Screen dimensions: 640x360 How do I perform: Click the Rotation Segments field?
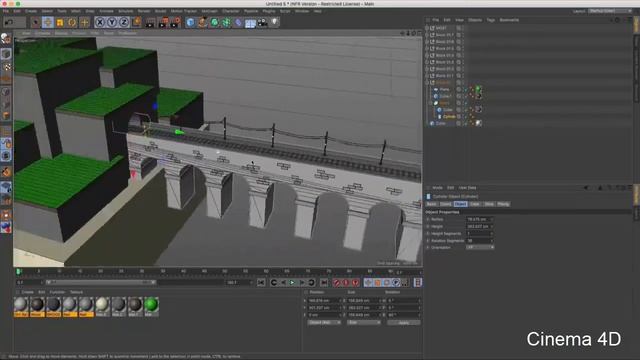[x=480, y=241]
